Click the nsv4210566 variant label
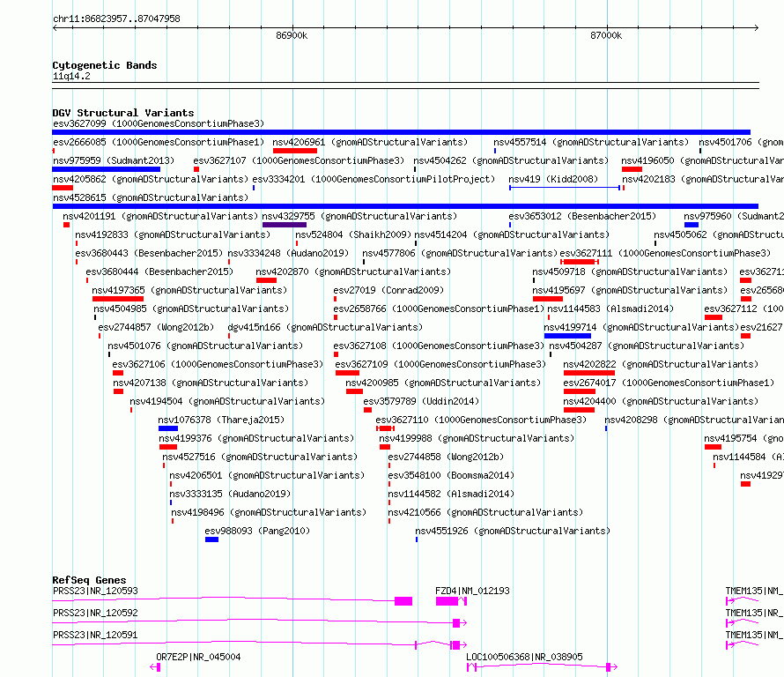The width and height of the screenshot is (784, 677). [485, 512]
